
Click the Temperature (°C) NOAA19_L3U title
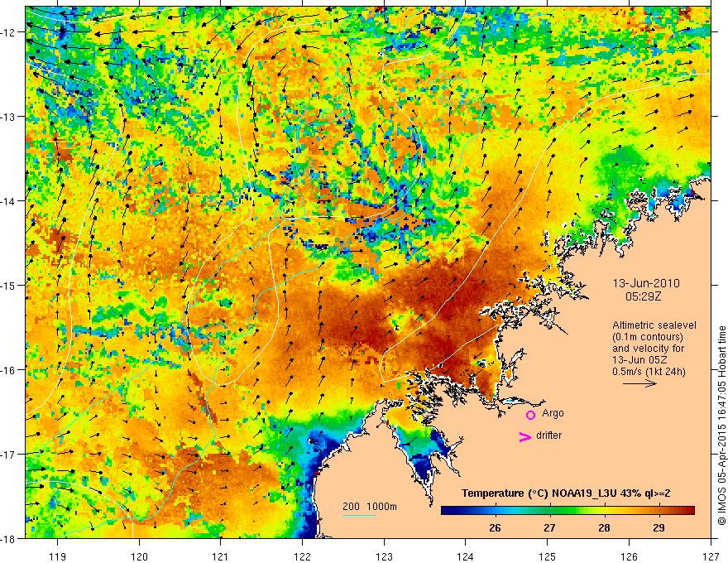(x=566, y=493)
